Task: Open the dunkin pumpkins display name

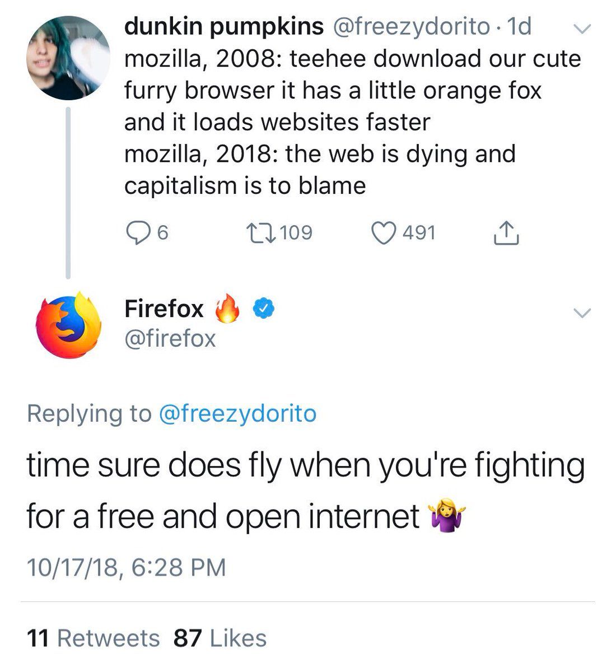Action: pos(223,26)
